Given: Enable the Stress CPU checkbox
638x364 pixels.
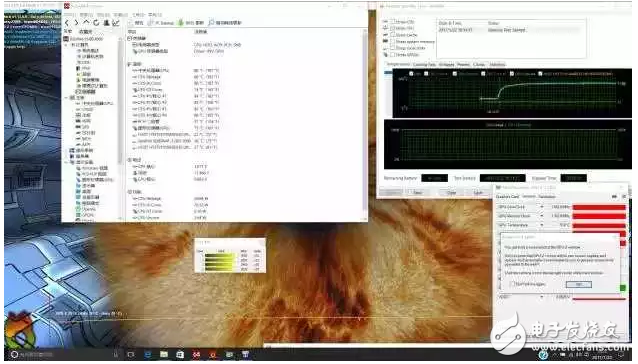Looking at the screenshot, I should coord(393,22).
